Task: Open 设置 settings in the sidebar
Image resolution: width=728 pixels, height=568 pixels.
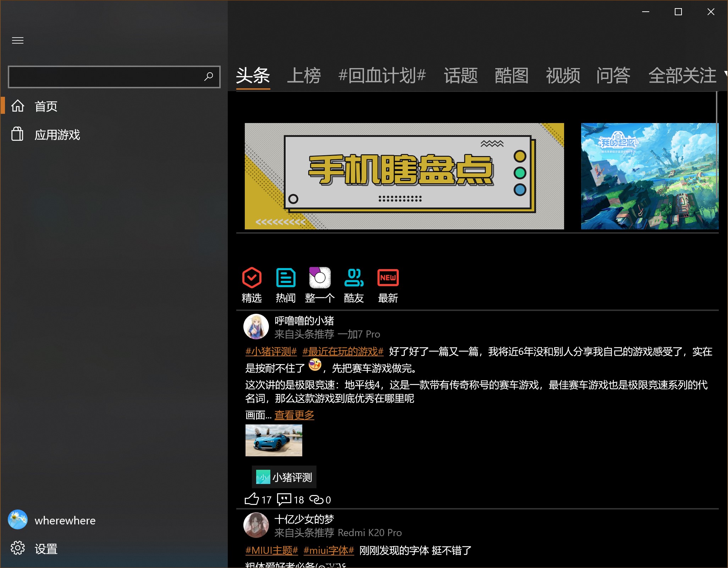Action: pos(46,548)
